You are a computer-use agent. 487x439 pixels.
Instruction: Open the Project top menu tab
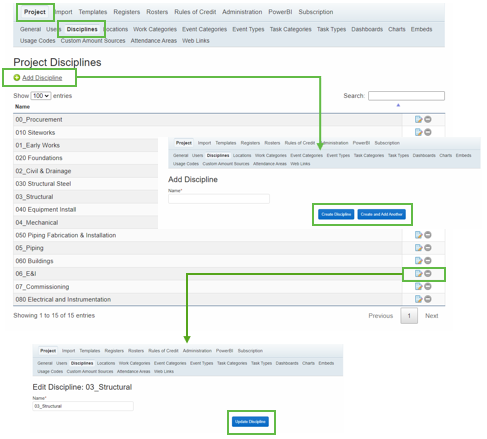pyautogui.click(x=35, y=12)
